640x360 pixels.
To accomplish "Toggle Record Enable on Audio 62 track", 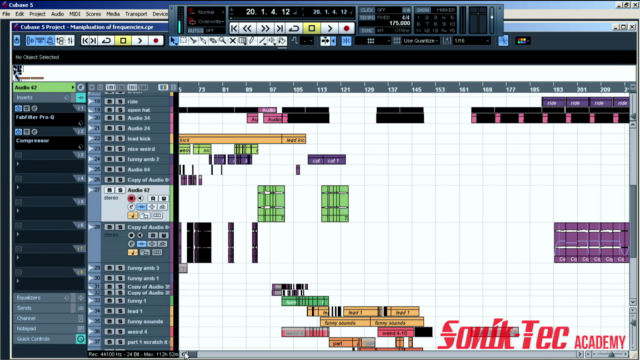I will click(x=131, y=198).
